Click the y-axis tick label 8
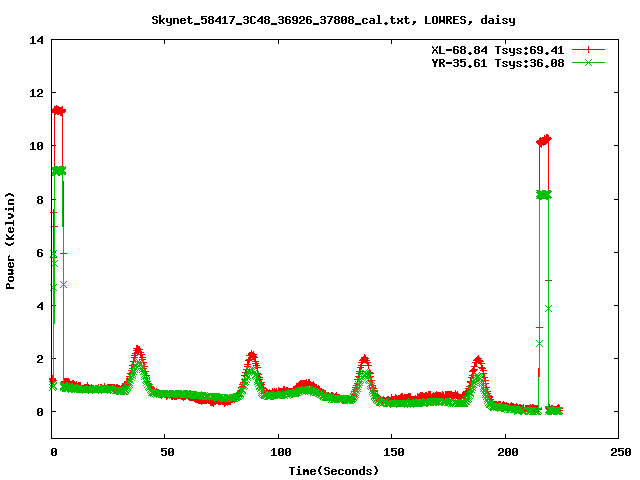640x480 pixels. coord(40,200)
